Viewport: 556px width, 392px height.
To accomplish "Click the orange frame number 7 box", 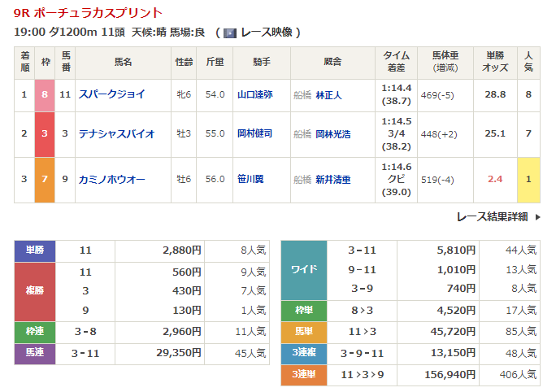I will pos(45,178).
